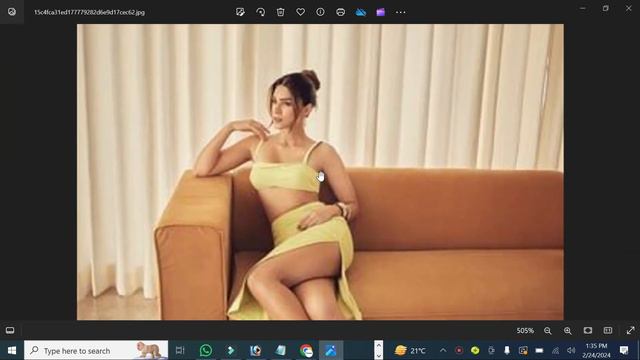Toggle the filmstrip view icon

pyautogui.click(x=10, y=330)
